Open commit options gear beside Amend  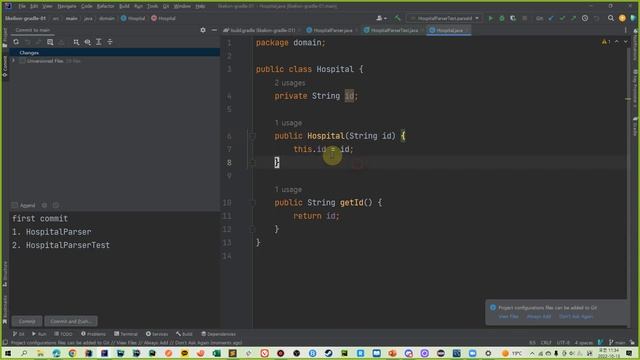coord(44,205)
